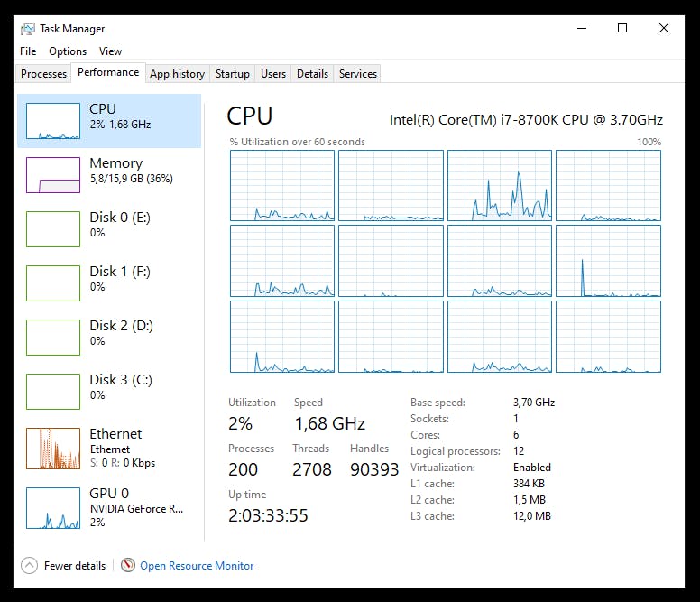Switch to the Startup tab

coord(233,74)
